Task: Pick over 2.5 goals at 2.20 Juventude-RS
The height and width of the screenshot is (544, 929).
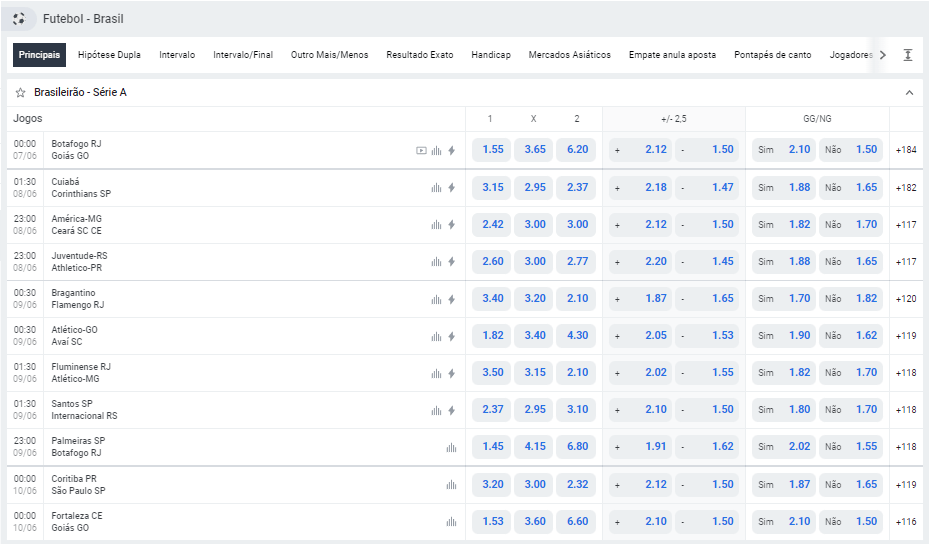Action: tap(638, 262)
